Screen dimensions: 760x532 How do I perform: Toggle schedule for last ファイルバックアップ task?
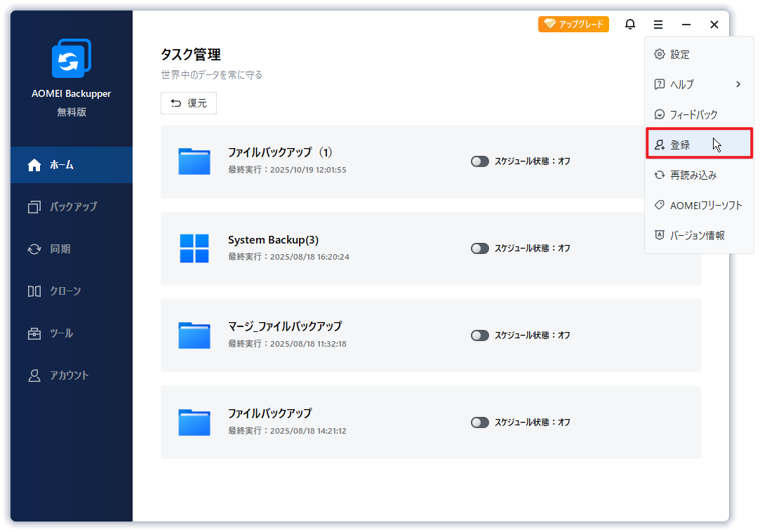pos(480,423)
